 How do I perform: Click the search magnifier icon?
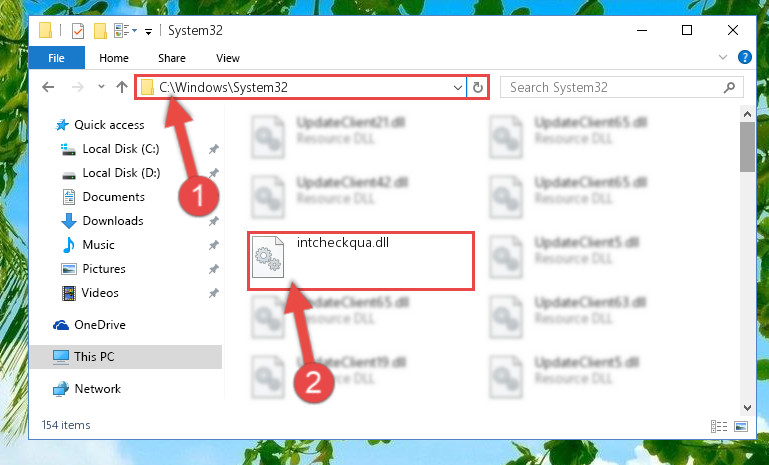point(729,87)
